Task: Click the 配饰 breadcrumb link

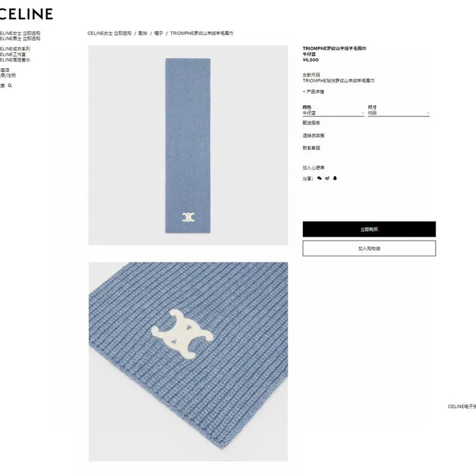Action: coord(143,33)
